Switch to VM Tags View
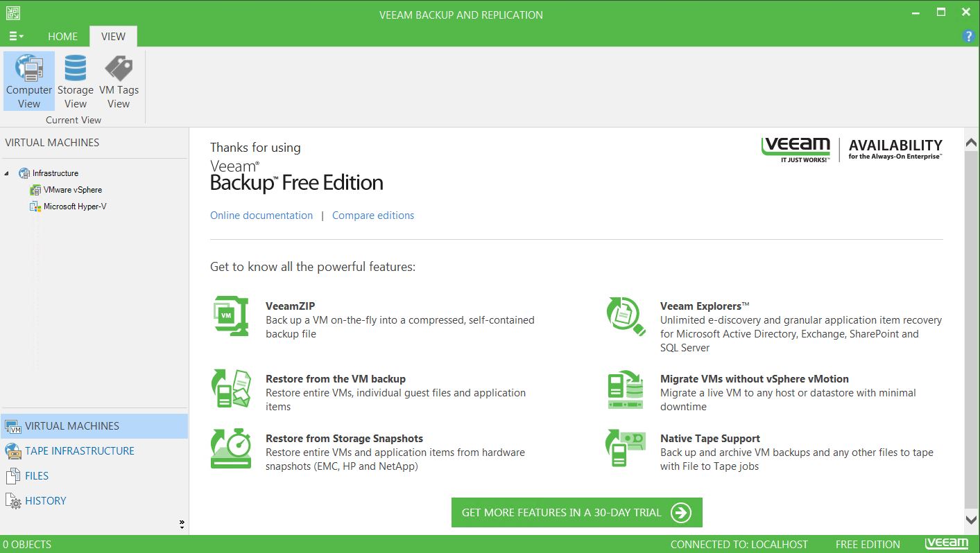980x553 pixels. tap(119, 81)
